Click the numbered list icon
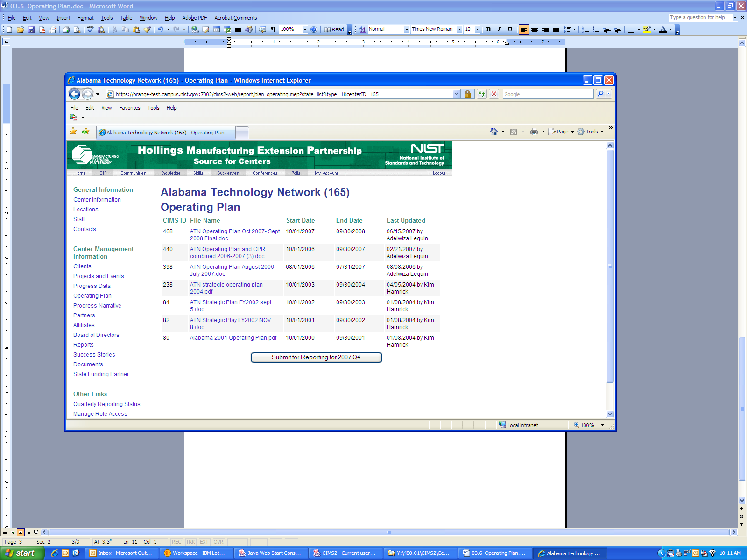The image size is (747, 560). pos(585,29)
